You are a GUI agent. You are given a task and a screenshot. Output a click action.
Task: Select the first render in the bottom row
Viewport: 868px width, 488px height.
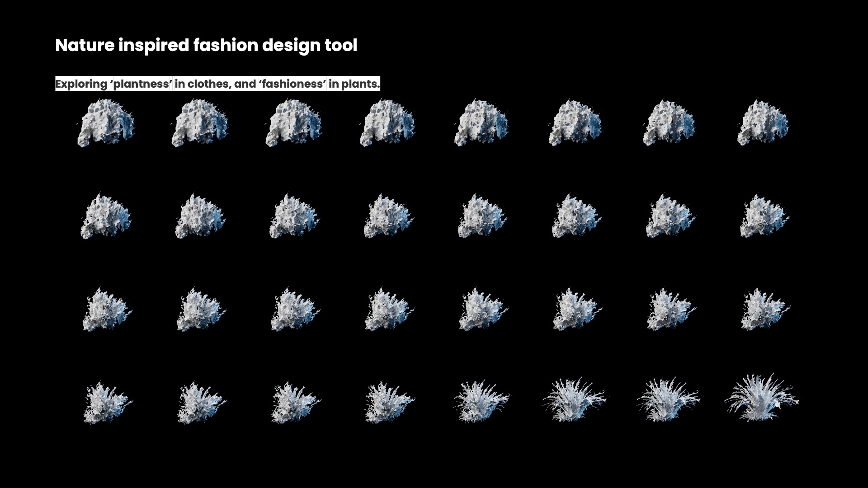[108, 403]
